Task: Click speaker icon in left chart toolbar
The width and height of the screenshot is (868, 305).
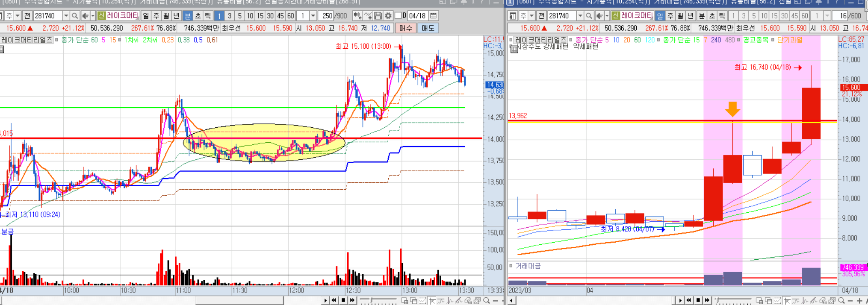Action: [x=86, y=16]
